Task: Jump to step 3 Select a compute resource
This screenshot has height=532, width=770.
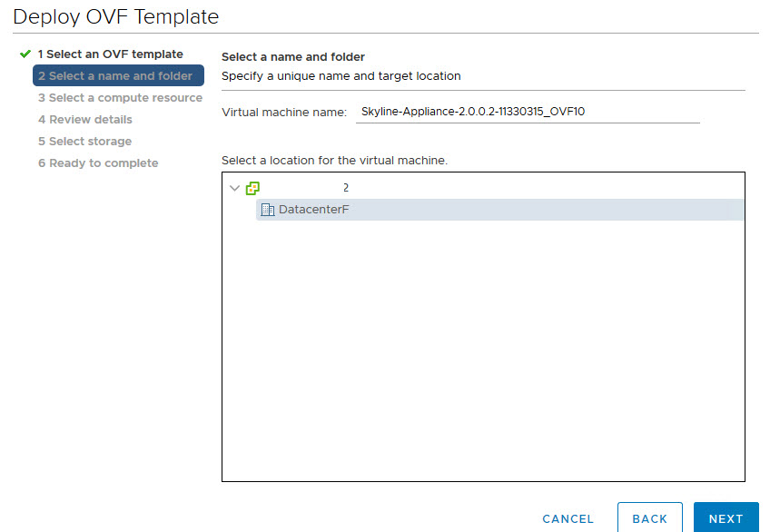Action: pos(120,98)
